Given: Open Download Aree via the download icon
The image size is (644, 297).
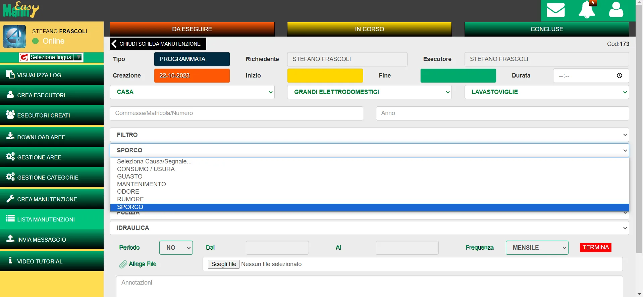Looking at the screenshot, I should tap(10, 136).
